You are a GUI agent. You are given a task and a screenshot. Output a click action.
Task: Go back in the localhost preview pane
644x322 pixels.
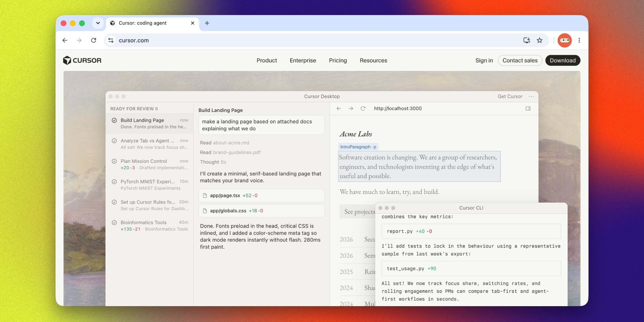pos(339,108)
